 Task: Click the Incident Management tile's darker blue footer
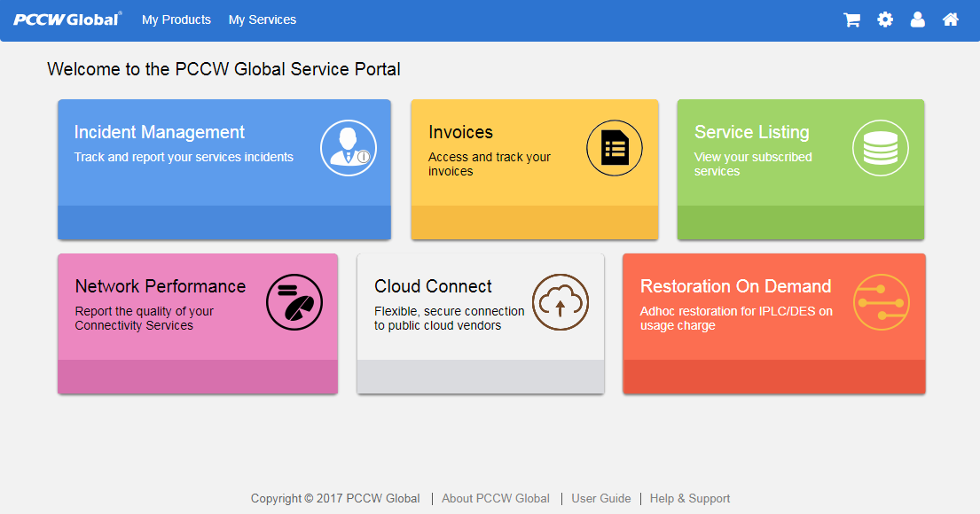coord(224,222)
